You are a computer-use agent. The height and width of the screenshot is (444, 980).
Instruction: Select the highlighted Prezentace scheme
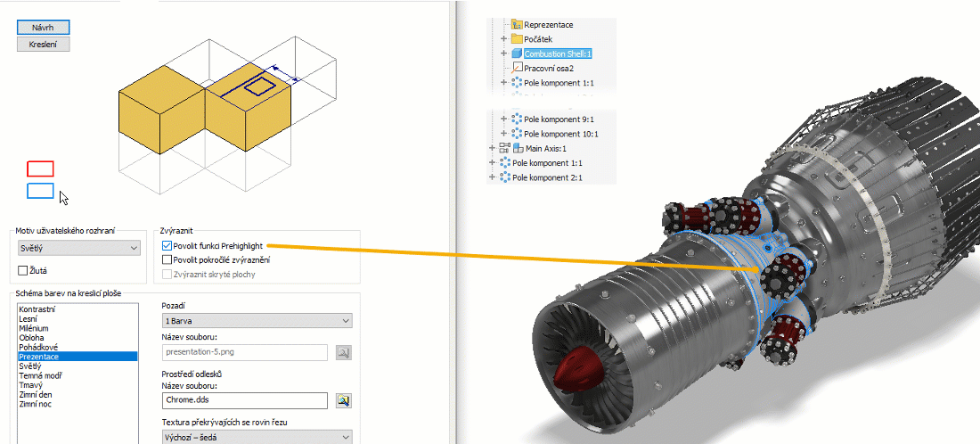click(78, 357)
